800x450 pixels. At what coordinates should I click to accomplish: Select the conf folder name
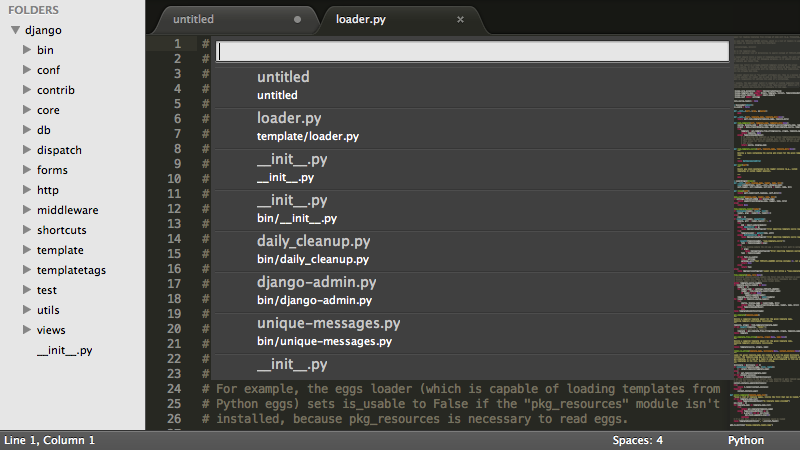click(x=48, y=70)
